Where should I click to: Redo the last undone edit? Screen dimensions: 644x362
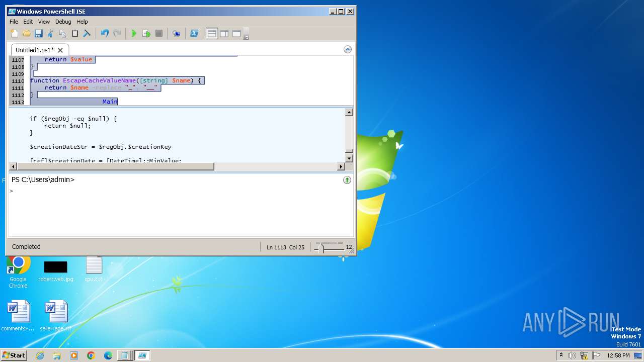pos(117,34)
